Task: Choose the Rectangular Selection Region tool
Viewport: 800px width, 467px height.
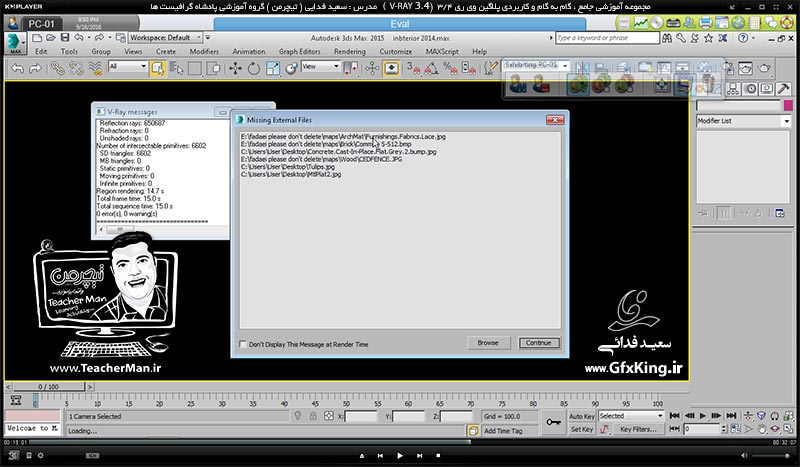Action: (x=195, y=68)
